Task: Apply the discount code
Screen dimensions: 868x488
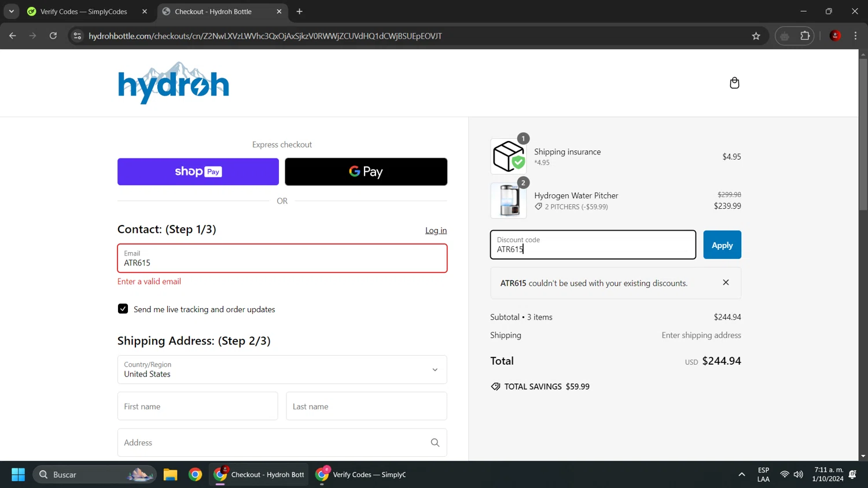Action: coord(722,245)
